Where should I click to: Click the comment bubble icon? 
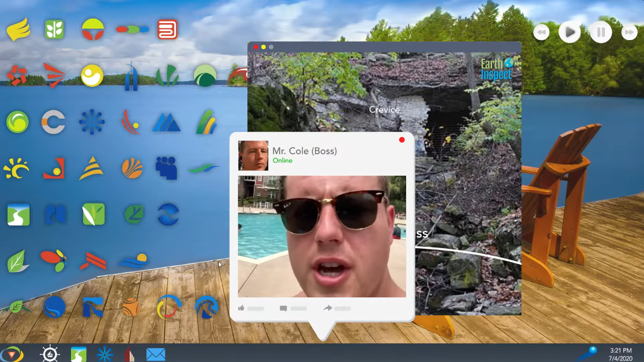(283, 308)
